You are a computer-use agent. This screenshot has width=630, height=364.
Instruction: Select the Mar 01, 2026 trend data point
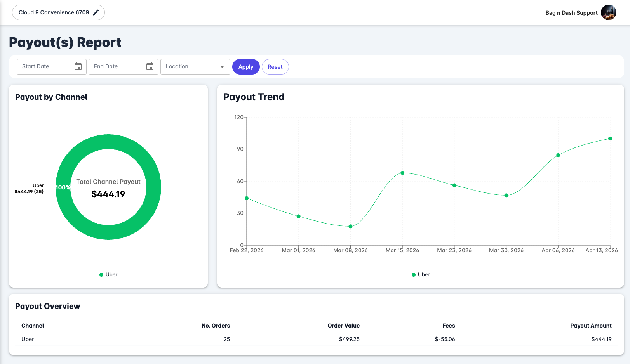pyautogui.click(x=299, y=216)
